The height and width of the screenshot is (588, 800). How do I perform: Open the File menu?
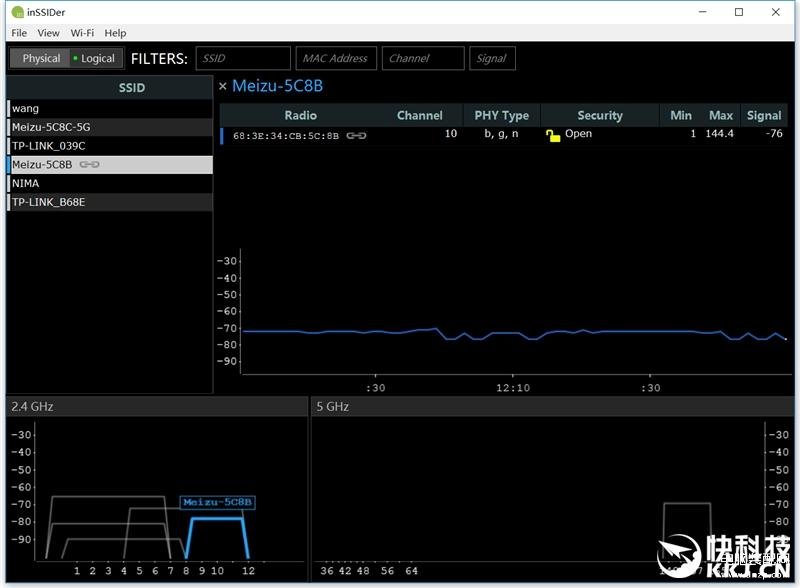(19, 33)
